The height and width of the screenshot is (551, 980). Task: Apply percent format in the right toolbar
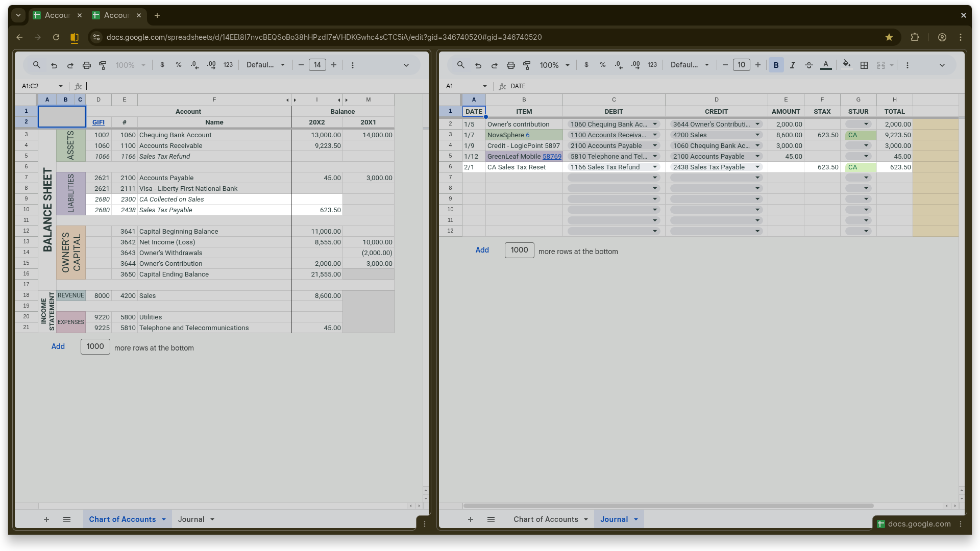click(603, 65)
